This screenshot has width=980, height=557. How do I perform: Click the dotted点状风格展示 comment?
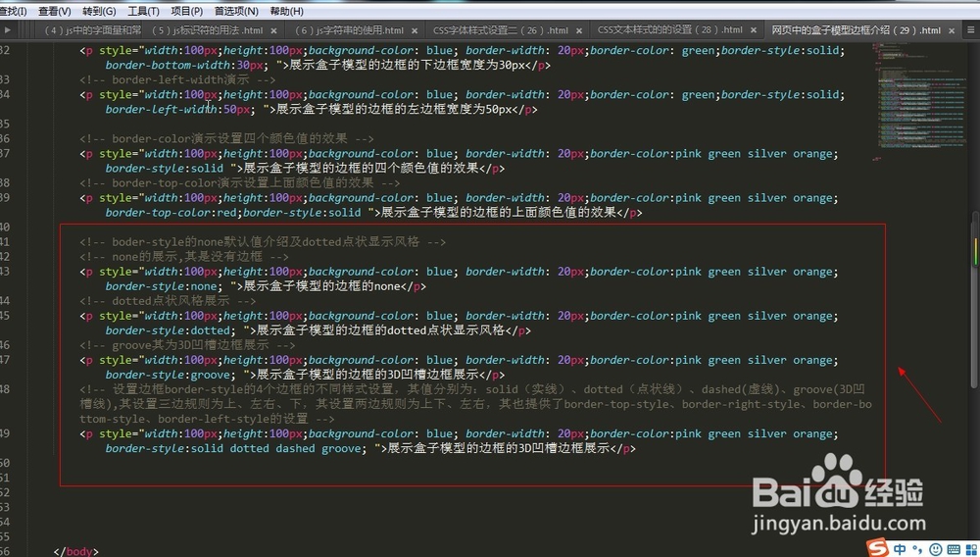(x=168, y=301)
